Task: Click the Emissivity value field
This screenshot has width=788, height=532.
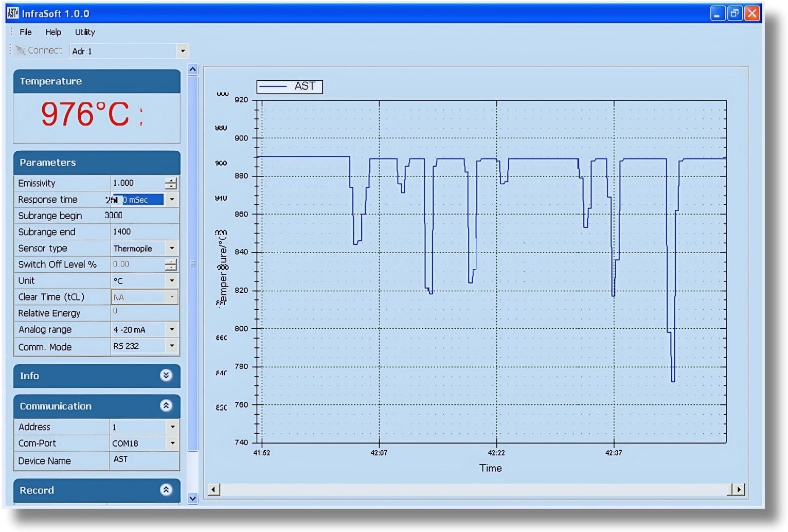Action: 138,183
